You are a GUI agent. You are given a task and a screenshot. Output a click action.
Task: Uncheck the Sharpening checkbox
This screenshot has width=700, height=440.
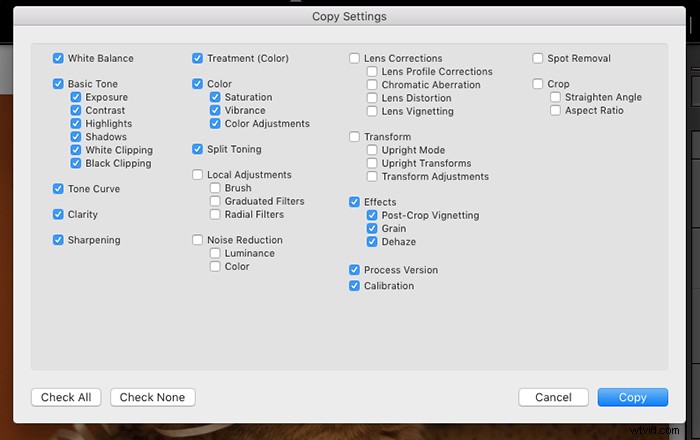[58, 240]
